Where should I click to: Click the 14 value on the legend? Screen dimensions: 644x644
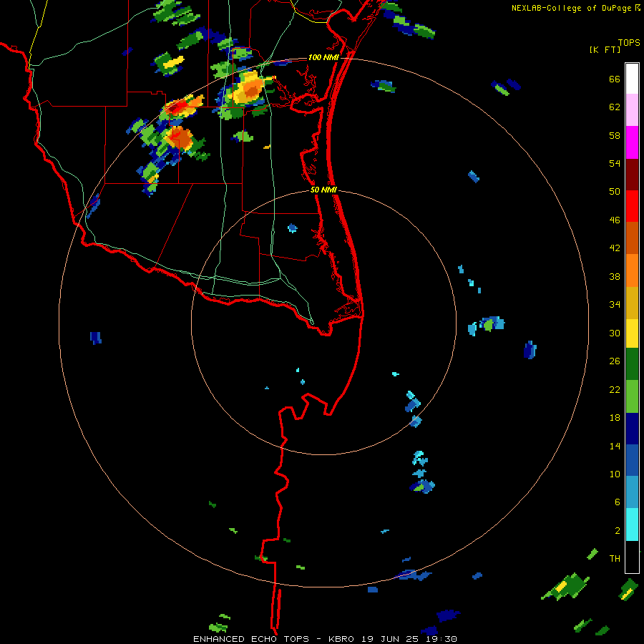615,446
